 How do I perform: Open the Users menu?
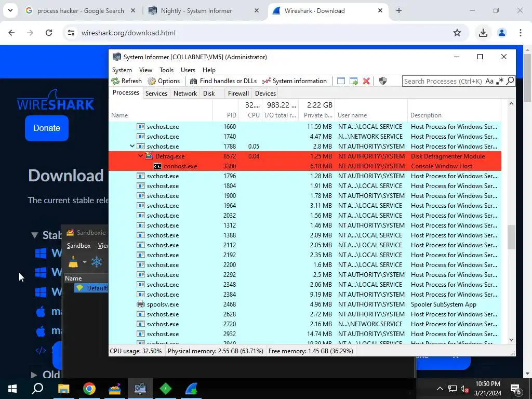click(188, 70)
